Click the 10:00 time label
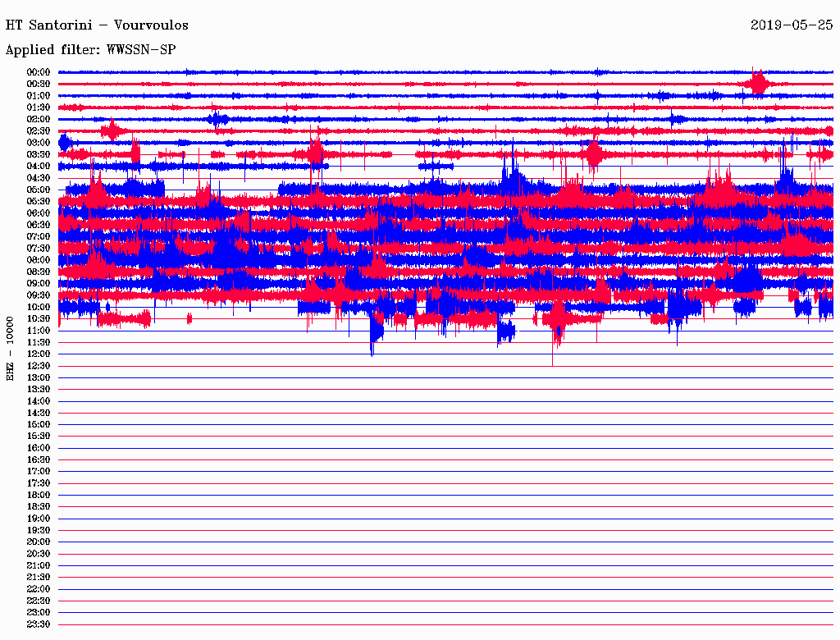Viewport: 840px width, 640px height. 39,307
